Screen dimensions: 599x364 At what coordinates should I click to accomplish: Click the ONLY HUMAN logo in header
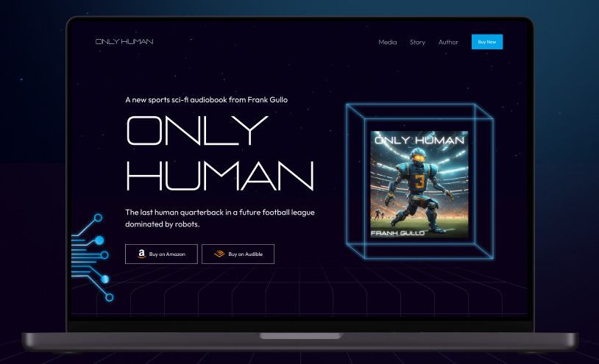[124, 42]
